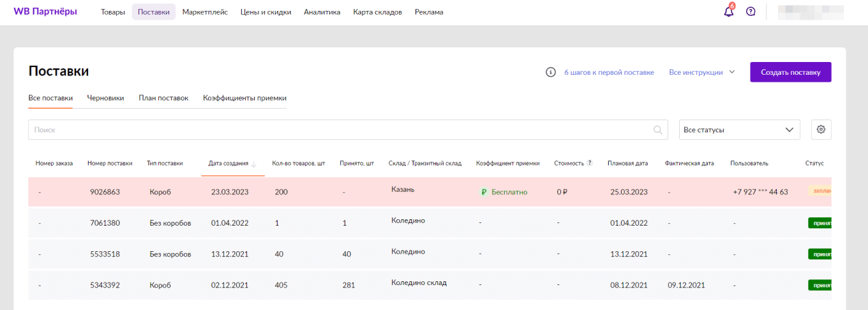The image size is (868, 310).
Task: Open the Реклама menu
Action: tap(429, 12)
